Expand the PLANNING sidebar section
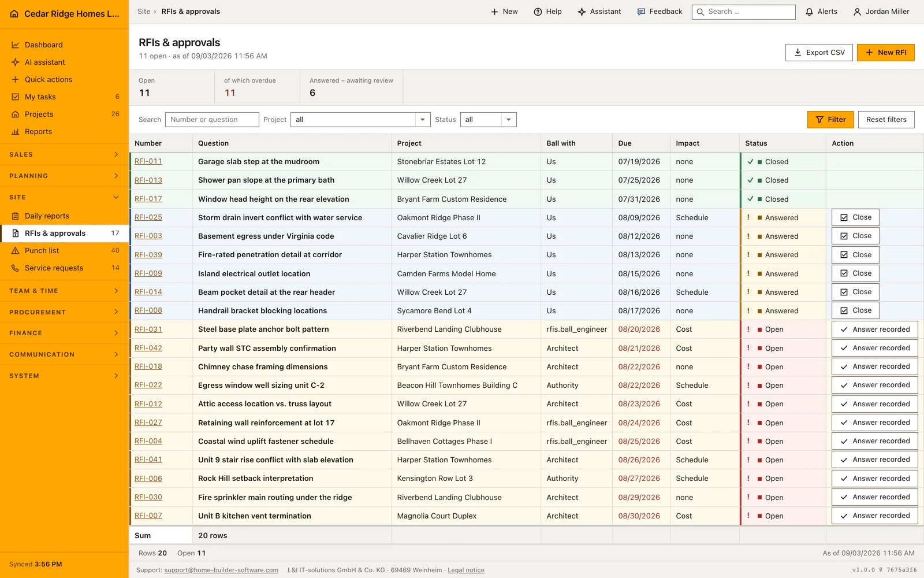 [x=64, y=176]
